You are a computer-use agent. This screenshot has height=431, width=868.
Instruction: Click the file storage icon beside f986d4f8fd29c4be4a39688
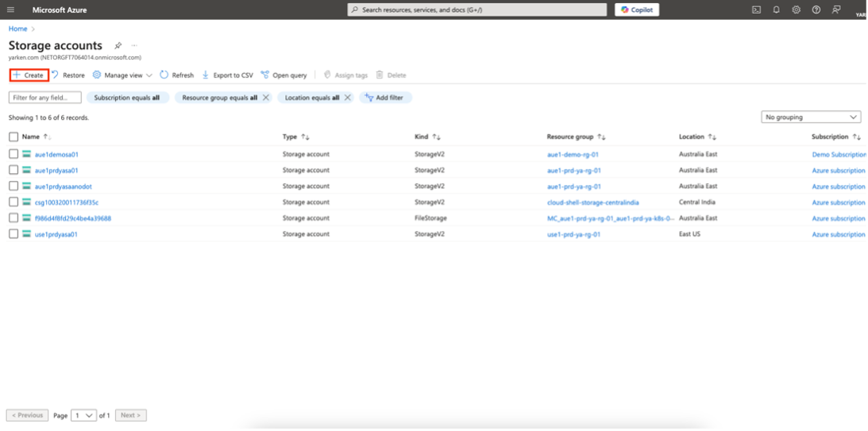tap(26, 218)
